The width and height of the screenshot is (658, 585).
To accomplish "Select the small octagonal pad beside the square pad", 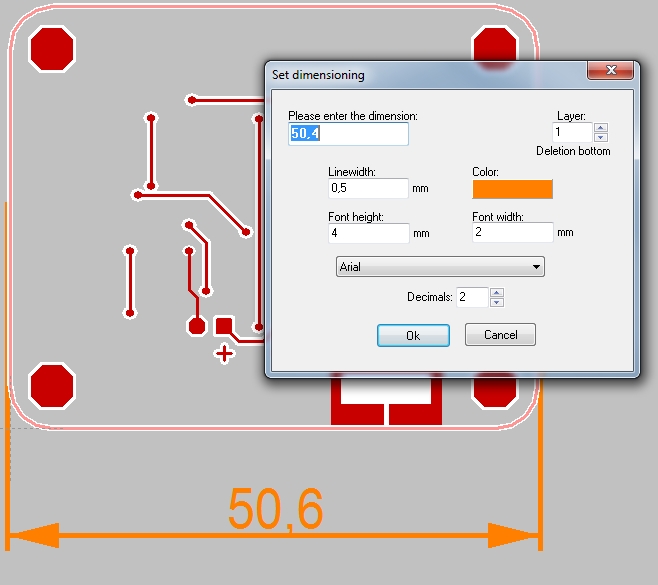I will (197, 326).
